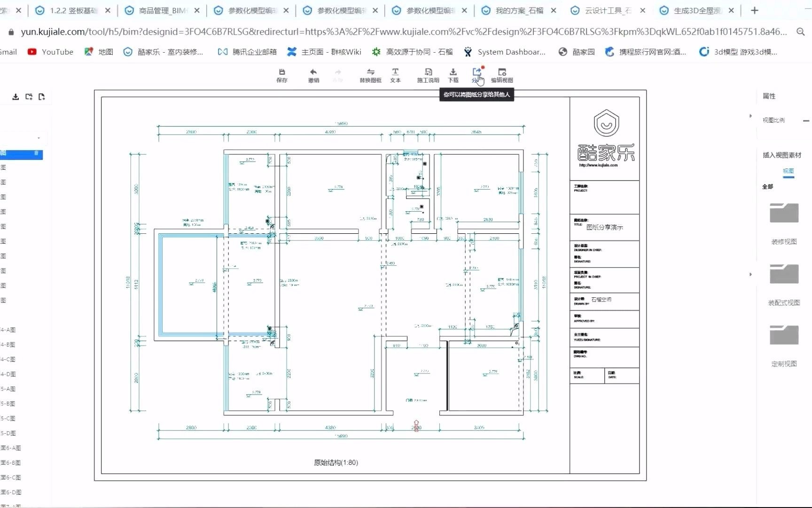Click the right panel's lower arrow handle

pyautogui.click(x=750, y=274)
